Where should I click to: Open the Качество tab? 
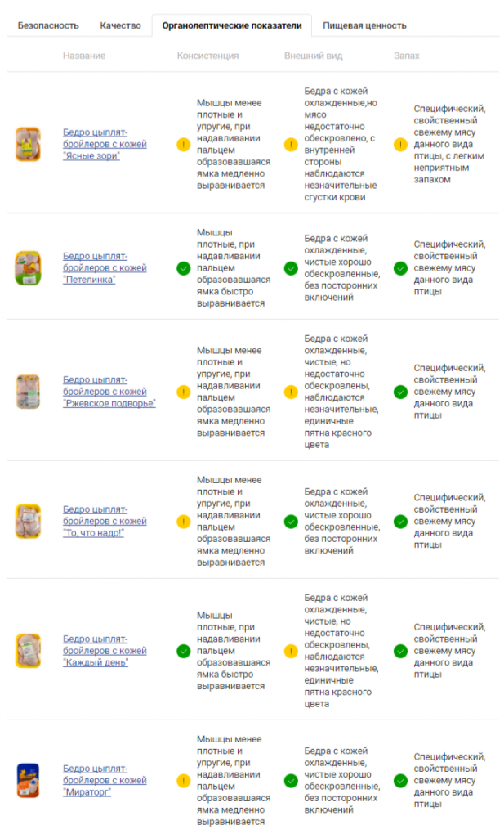tap(121, 25)
